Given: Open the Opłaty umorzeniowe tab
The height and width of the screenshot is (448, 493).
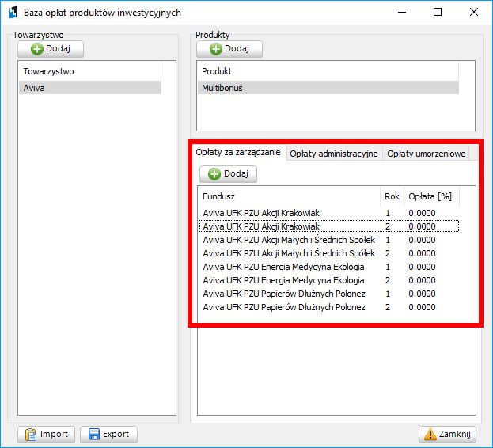Looking at the screenshot, I should click(426, 154).
